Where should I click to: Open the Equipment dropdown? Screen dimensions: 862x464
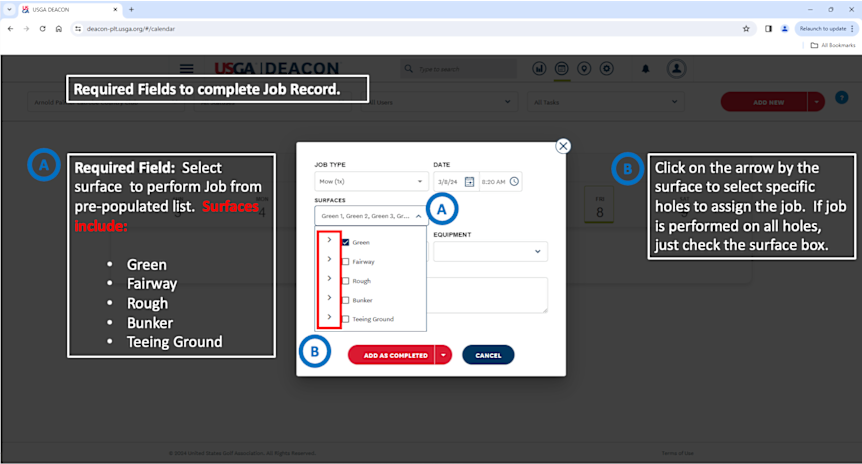tap(490, 251)
